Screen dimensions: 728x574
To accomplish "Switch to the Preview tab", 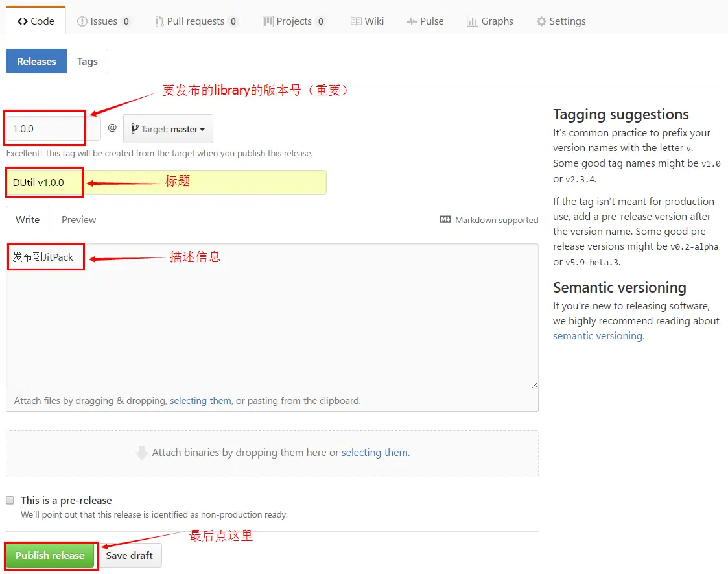I will tap(79, 219).
